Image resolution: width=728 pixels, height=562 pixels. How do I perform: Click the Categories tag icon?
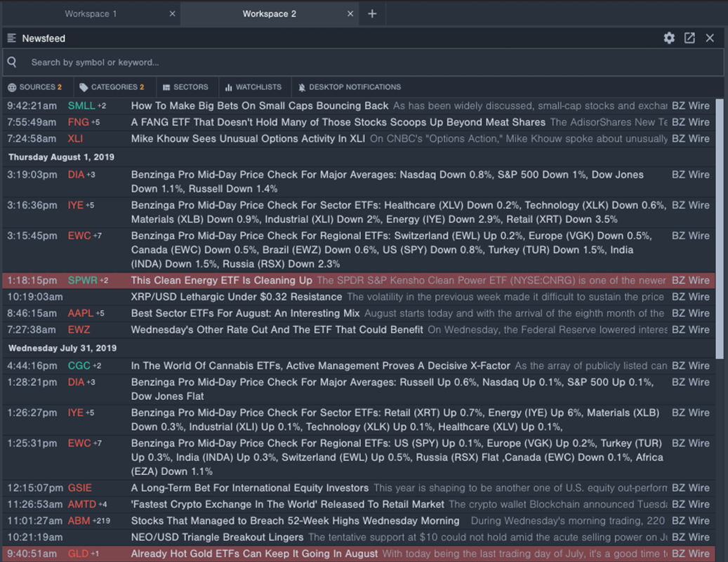pos(84,87)
